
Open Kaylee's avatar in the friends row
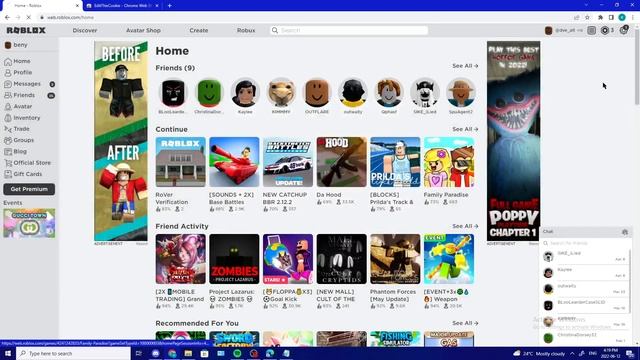click(x=245, y=93)
